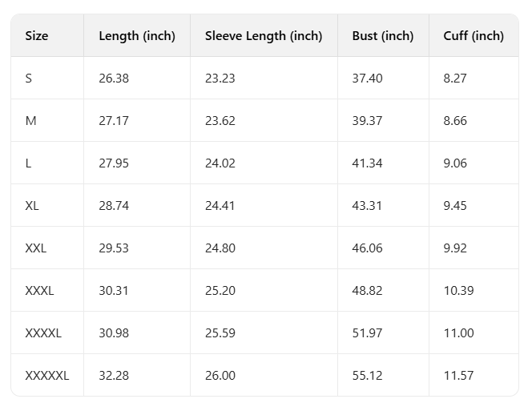Image resolution: width=532 pixels, height=407 pixels.
Task: Select the Cuff (inch) column header
Action: click(x=474, y=36)
